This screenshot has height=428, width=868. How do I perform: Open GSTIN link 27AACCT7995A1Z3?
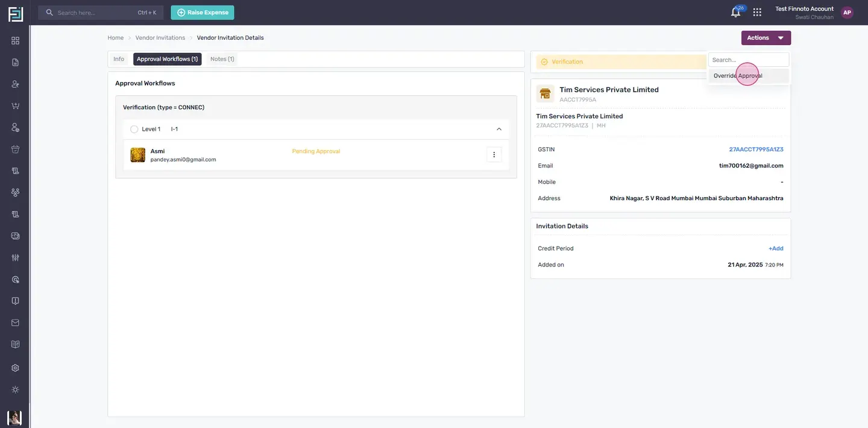tap(756, 149)
